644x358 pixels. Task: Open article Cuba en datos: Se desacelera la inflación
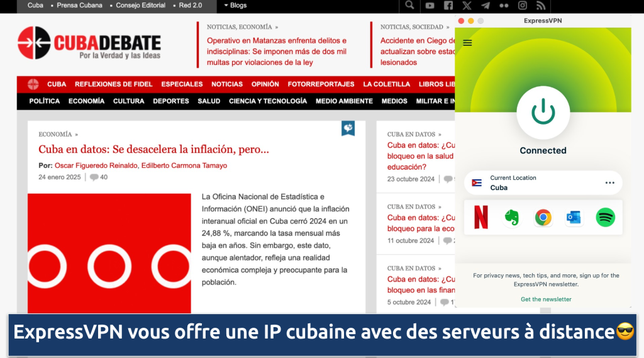[153, 149]
